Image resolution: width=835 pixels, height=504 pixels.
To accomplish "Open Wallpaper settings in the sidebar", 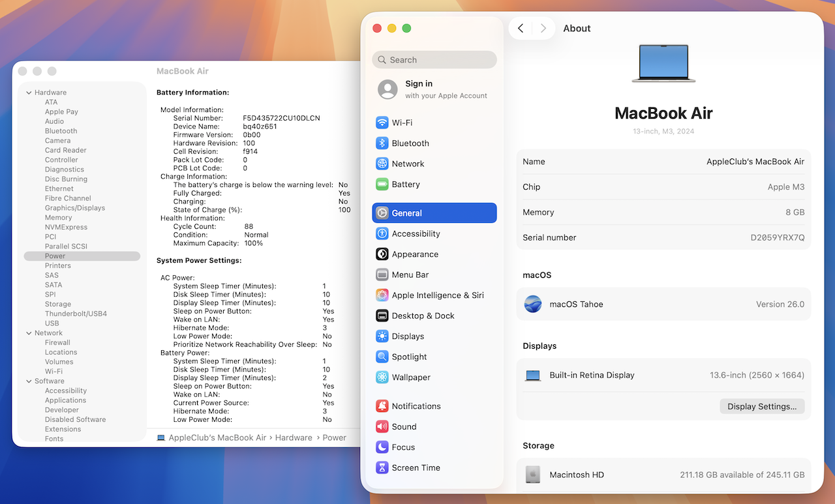I will pyautogui.click(x=434, y=378).
